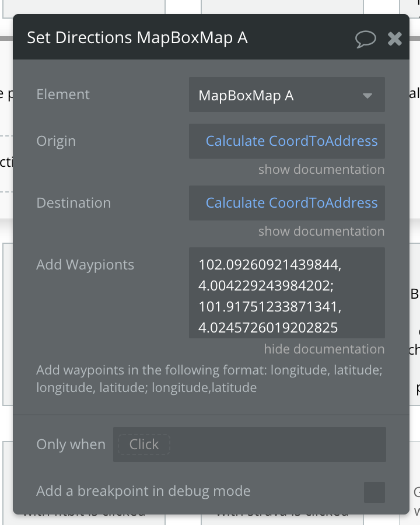Click the Destination field label
This screenshot has height=525, width=420.
pyautogui.click(x=73, y=203)
